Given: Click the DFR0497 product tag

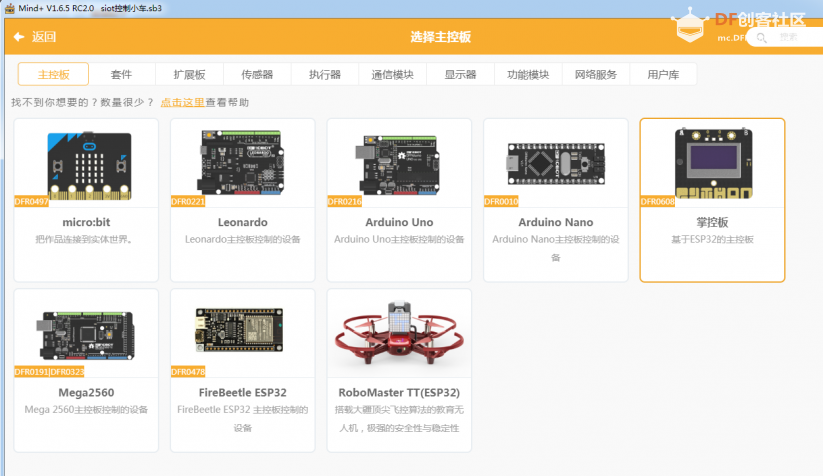Looking at the screenshot, I should (x=31, y=202).
